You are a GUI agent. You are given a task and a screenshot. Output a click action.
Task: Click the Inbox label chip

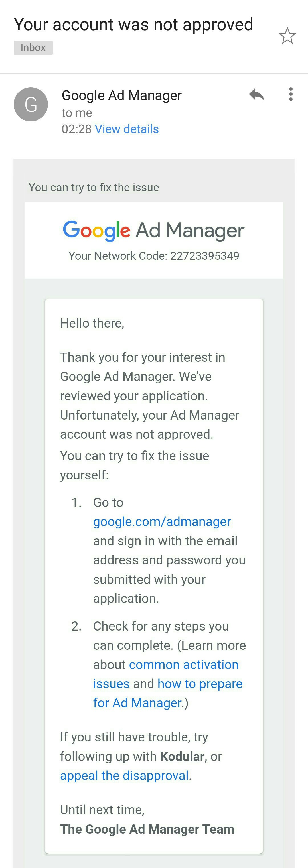(33, 48)
